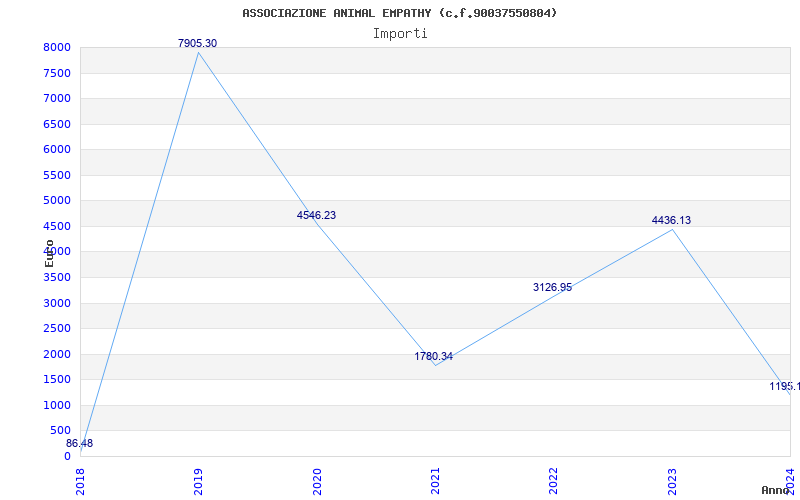Click the y-axis tick label 5500
Image resolution: width=800 pixels, height=500 pixels.
tap(57, 176)
